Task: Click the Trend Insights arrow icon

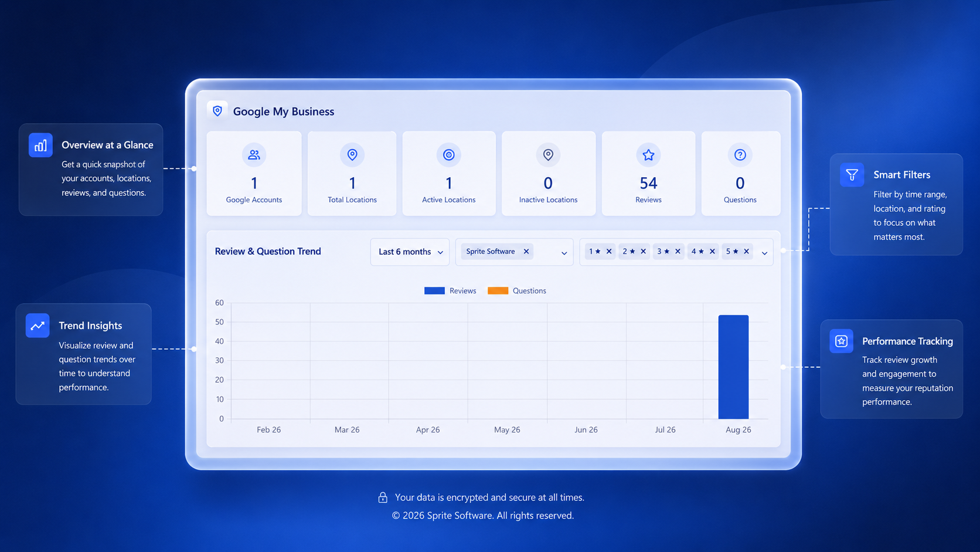Action: point(38,326)
